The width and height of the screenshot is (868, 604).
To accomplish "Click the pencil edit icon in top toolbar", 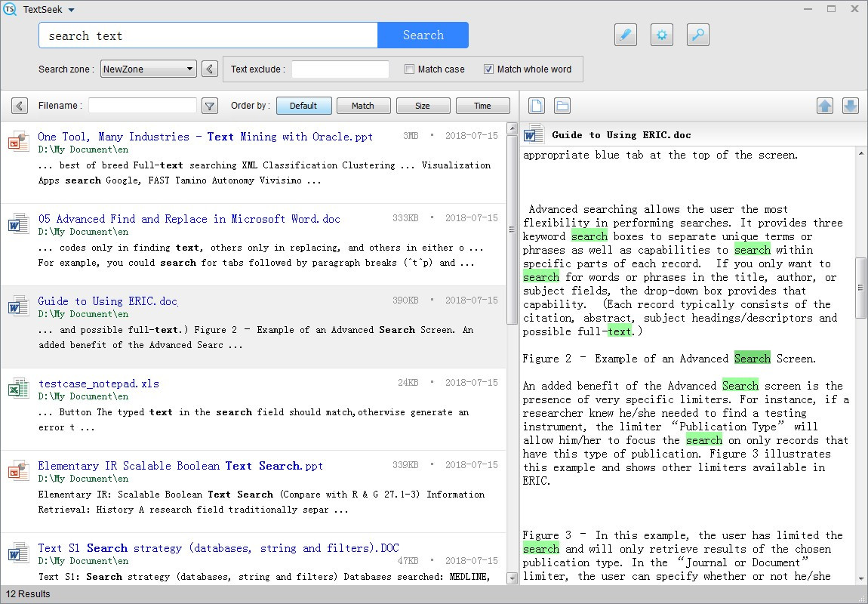I will tap(626, 35).
